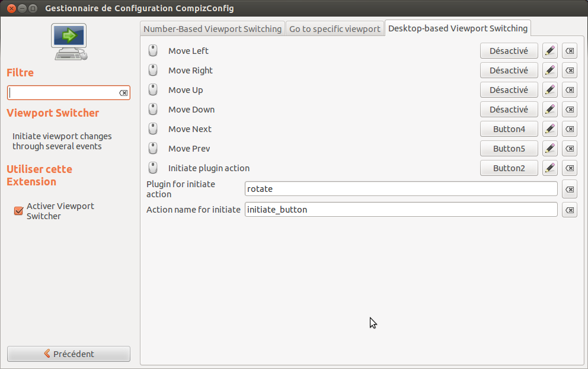Click the edit pencil for Move Down

(549, 110)
